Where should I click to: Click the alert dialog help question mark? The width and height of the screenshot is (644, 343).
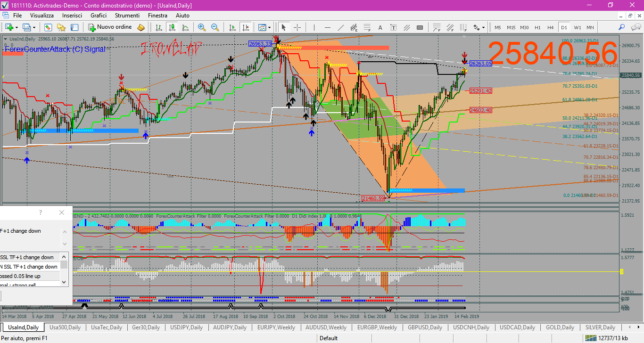click(41, 212)
